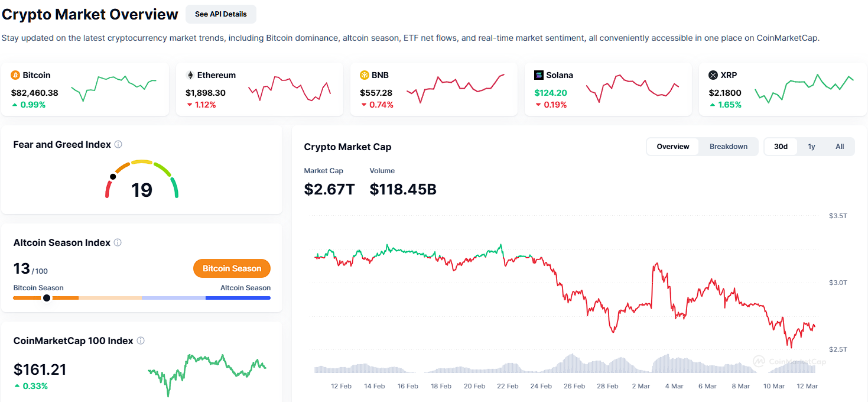Click See API Details button

point(221,14)
